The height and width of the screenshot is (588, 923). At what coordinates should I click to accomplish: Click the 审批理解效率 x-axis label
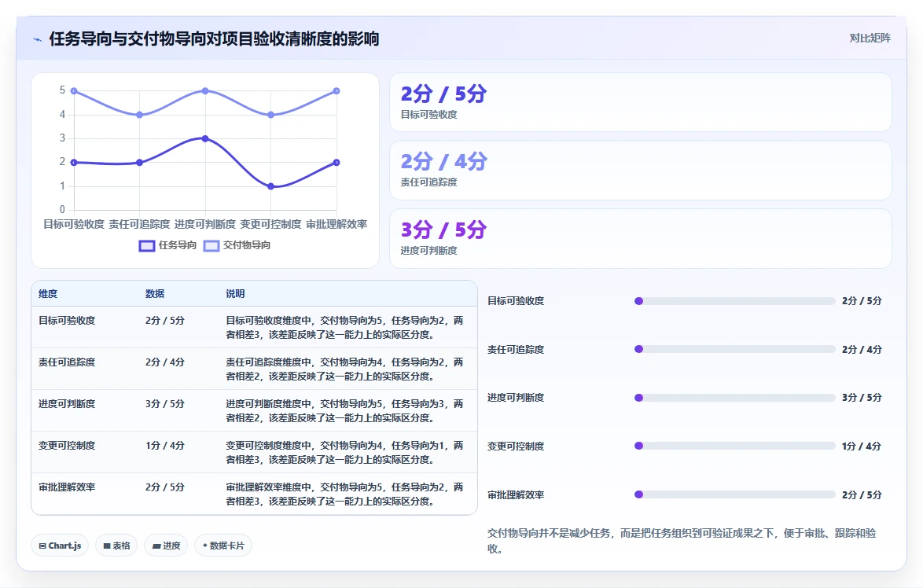tap(336, 224)
